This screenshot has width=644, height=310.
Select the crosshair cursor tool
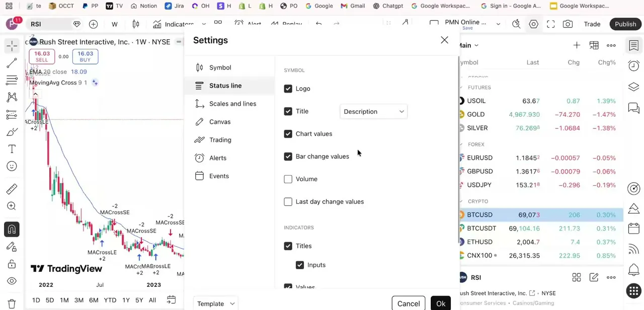coord(12,45)
